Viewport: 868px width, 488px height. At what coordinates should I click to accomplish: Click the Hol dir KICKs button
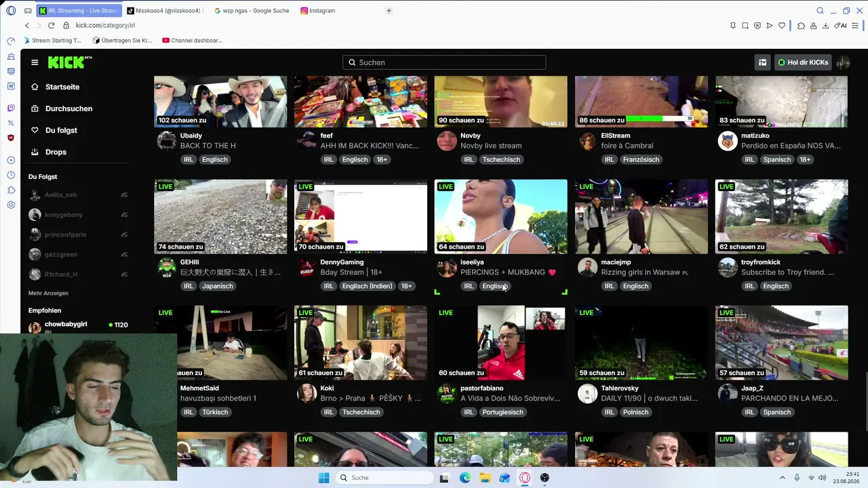click(803, 62)
